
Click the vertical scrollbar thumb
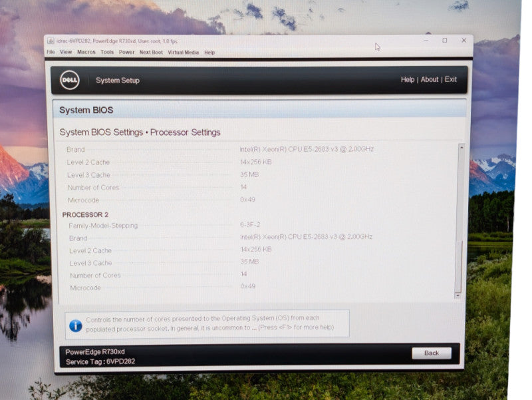coord(459,266)
